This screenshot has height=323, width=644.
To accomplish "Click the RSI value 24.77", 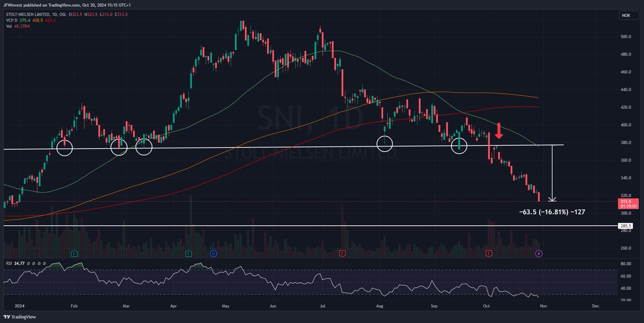I will 20,263.
